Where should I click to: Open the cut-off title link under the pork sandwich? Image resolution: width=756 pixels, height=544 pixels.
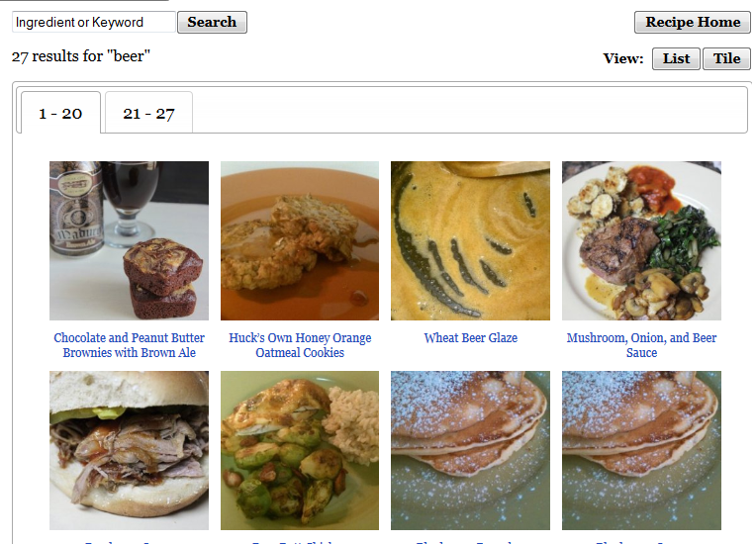[x=129, y=541]
